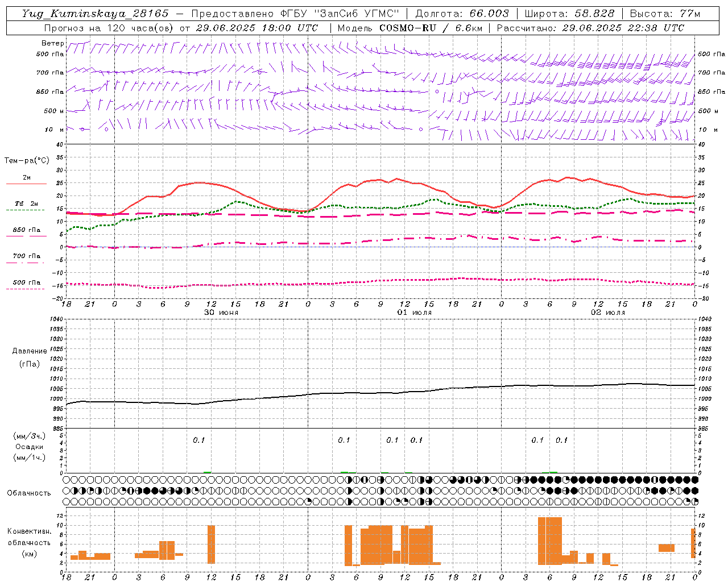Click the Долгота: 66.003 longitude value

click(x=462, y=14)
